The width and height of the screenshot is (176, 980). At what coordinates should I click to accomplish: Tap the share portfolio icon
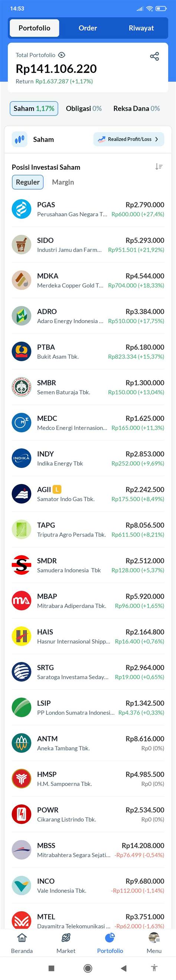point(154,57)
